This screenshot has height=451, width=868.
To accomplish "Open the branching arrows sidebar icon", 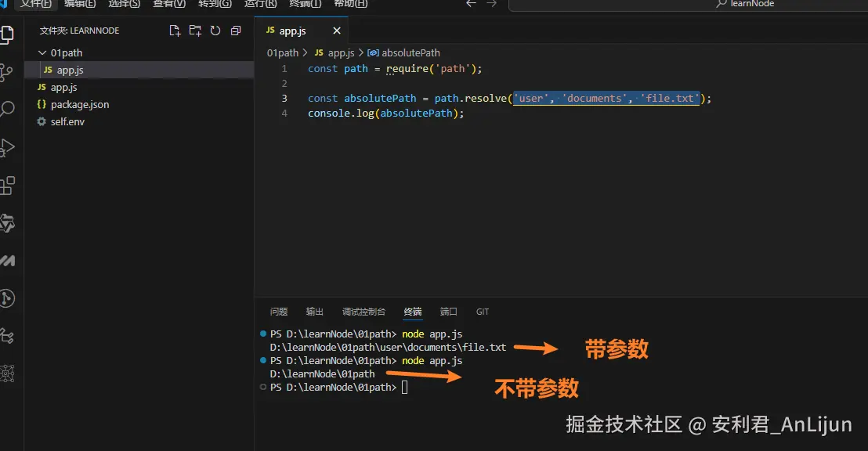I will pyautogui.click(x=7, y=336).
